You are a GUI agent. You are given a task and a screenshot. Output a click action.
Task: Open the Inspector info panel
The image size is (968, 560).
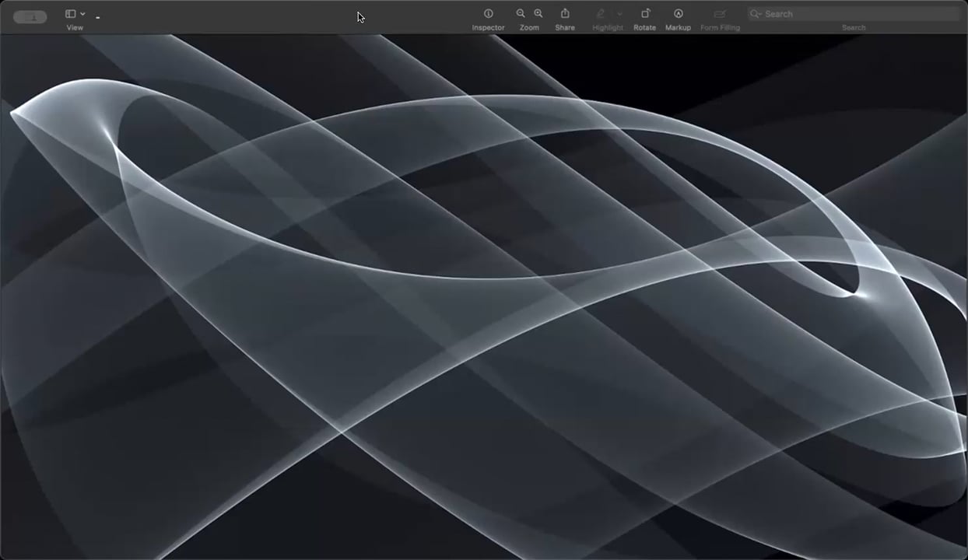489,14
